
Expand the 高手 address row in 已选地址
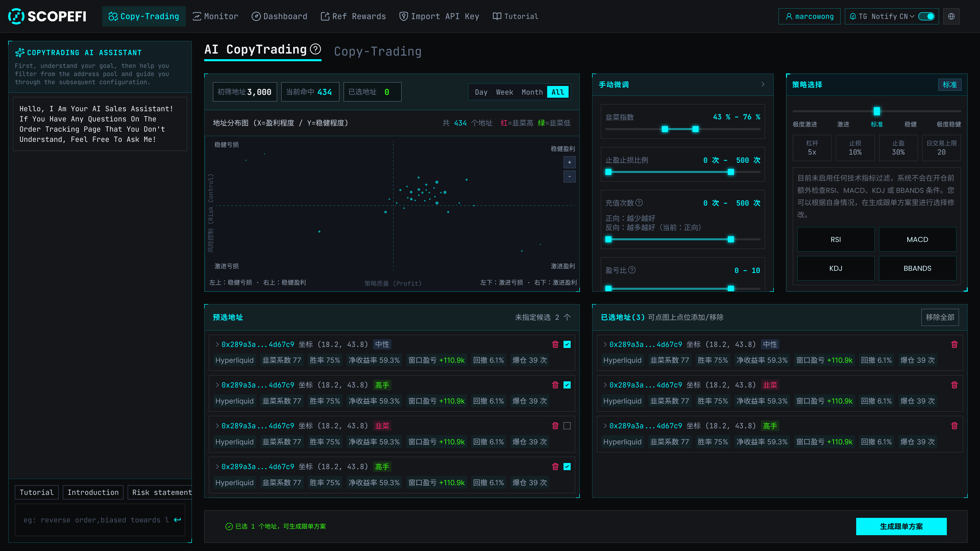pos(605,426)
